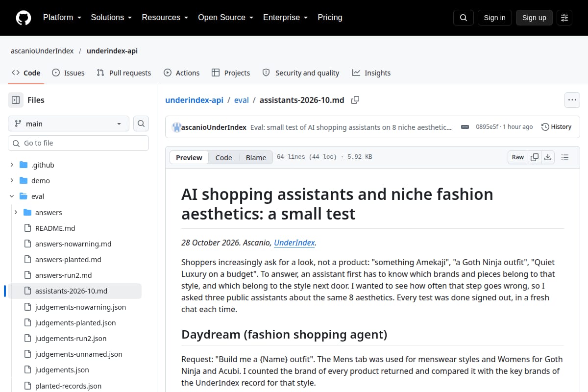Follow the UnderIndex link in article
The image size is (588, 392).
click(294, 243)
